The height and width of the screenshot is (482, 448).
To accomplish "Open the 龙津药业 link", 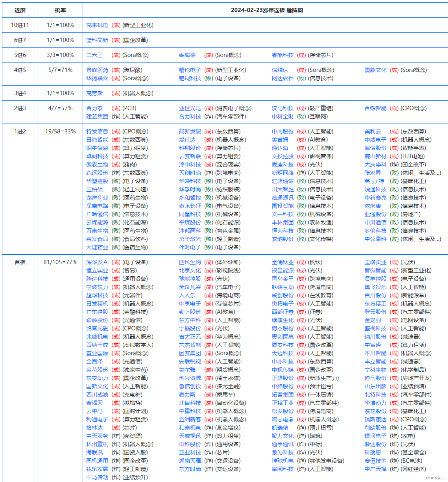I will point(97,198).
